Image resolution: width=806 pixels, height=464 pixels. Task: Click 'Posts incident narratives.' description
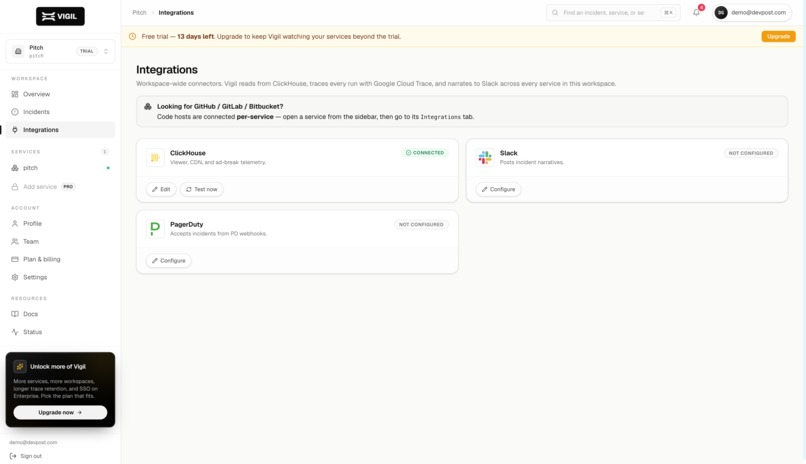click(532, 162)
